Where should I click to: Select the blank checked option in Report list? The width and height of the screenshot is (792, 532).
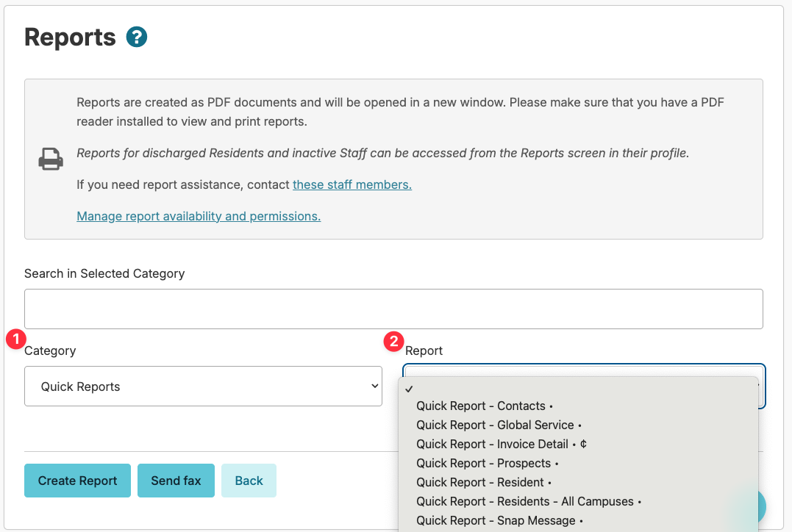[578, 389]
